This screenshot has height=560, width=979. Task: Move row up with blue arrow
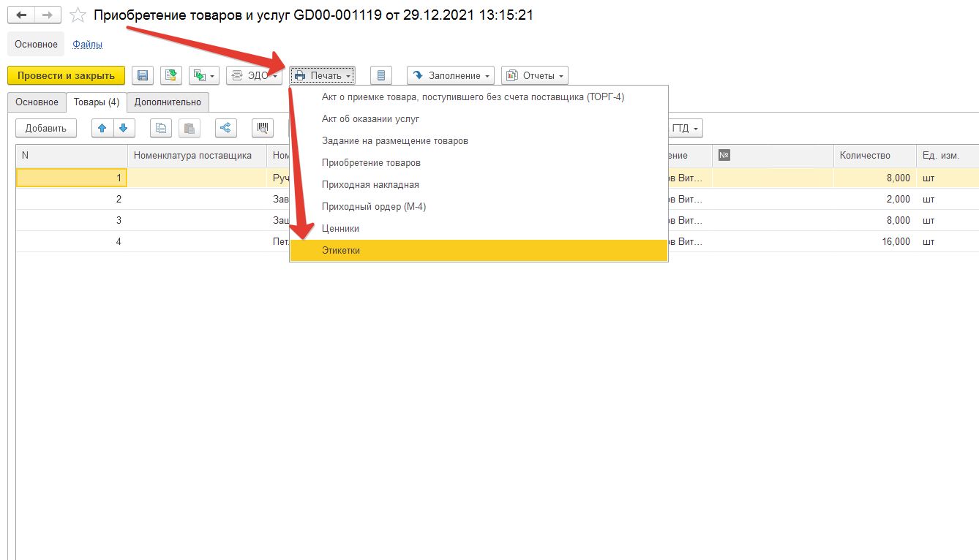[102, 128]
